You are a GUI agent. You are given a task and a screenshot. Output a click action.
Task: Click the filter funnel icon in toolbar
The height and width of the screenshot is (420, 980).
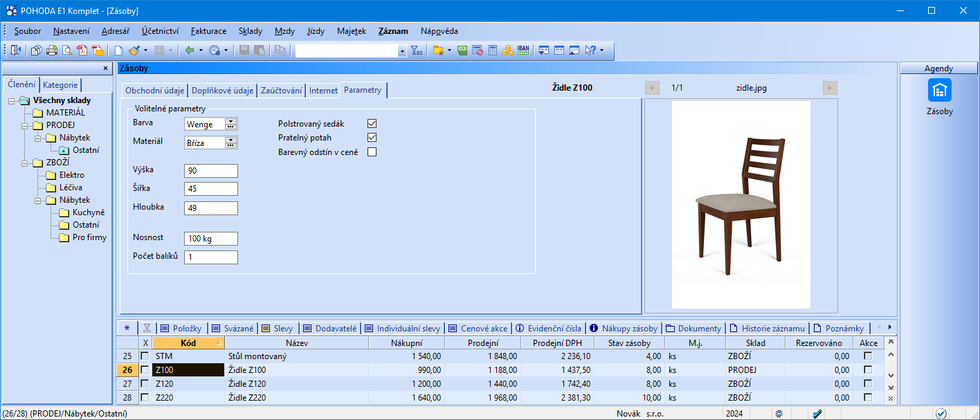pos(416,51)
